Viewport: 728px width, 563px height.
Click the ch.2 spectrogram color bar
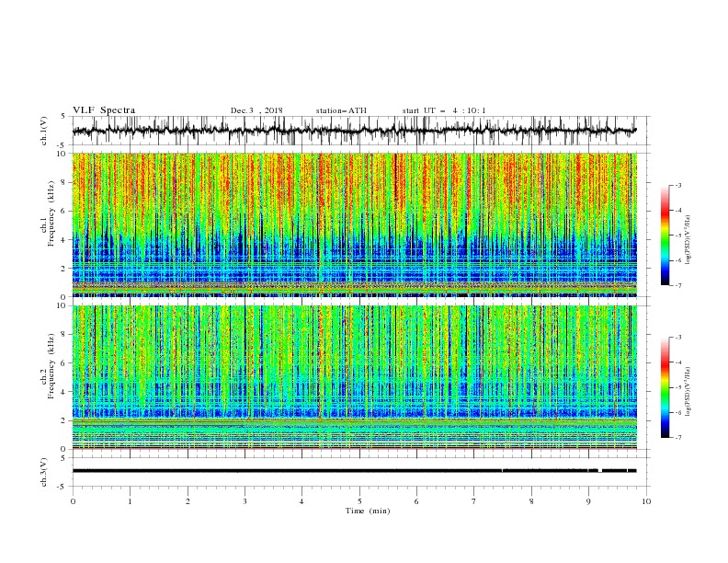click(x=665, y=387)
